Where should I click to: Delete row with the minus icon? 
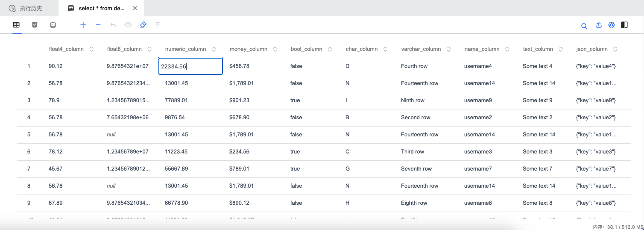point(98,25)
